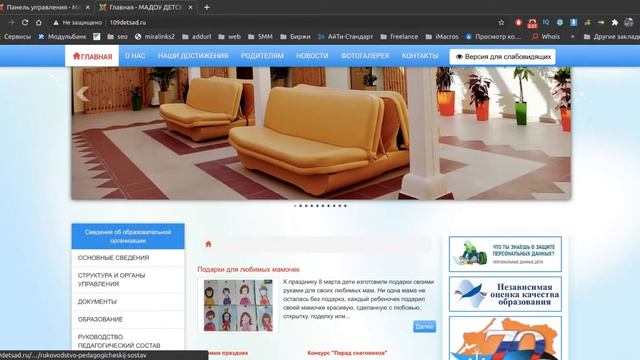The width and height of the screenshot is (640, 360).
Task: Open the personal data protection banner
Action: 505,254
